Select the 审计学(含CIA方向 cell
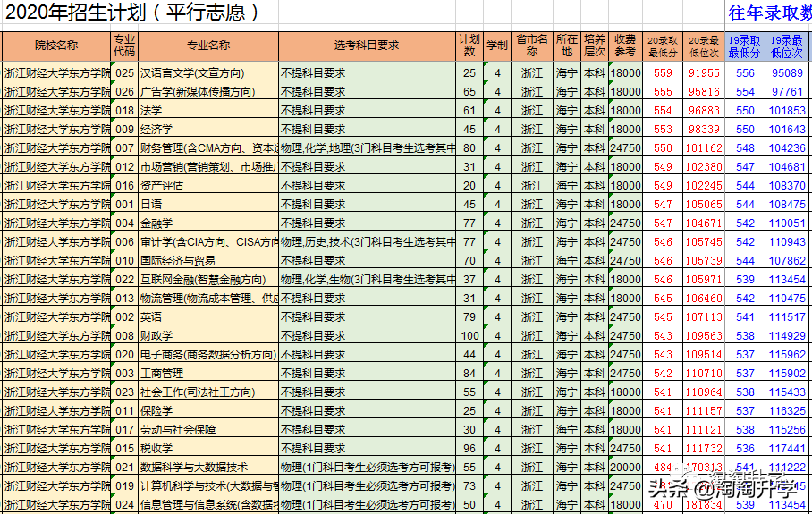The height and width of the screenshot is (514, 812). [x=208, y=241]
